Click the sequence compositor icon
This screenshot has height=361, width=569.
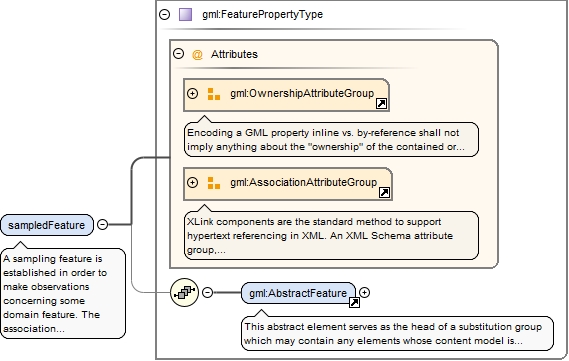(184, 292)
